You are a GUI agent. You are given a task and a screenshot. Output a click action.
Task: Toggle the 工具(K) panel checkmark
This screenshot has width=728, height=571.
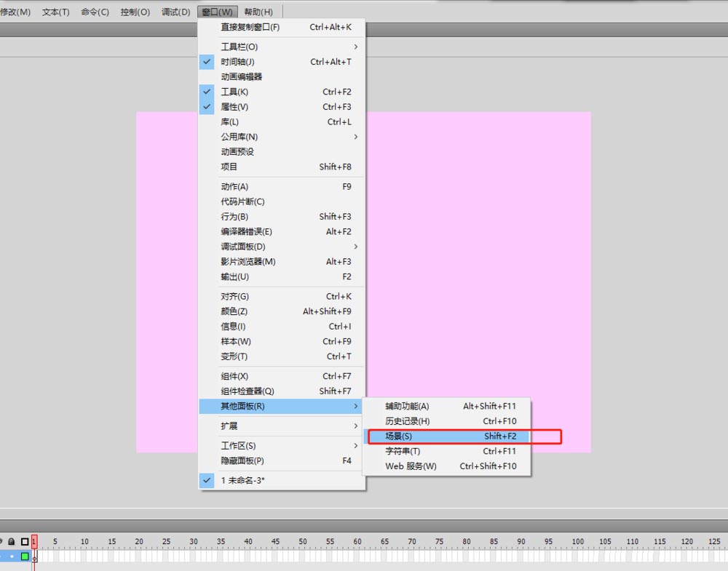click(x=282, y=92)
